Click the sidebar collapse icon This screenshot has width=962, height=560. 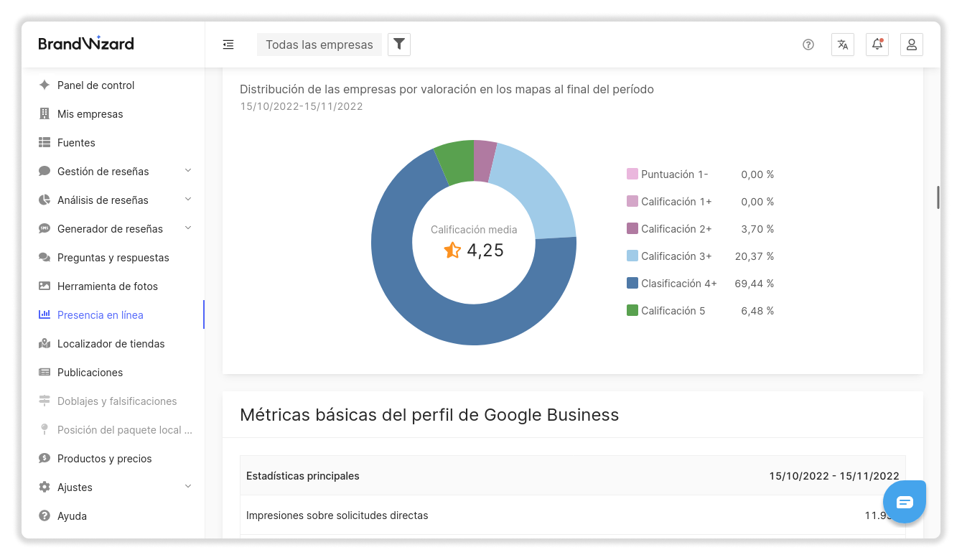228,45
